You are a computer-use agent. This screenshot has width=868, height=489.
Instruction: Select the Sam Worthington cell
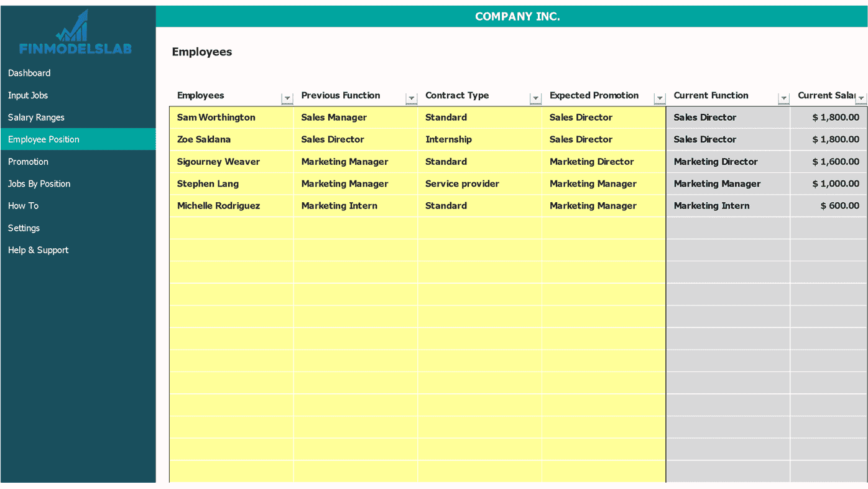coord(231,118)
